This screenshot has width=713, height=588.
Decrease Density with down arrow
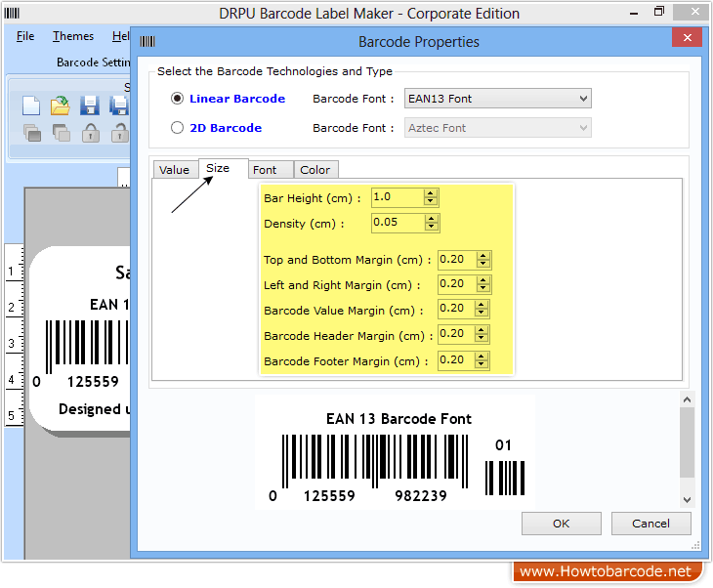point(431,227)
